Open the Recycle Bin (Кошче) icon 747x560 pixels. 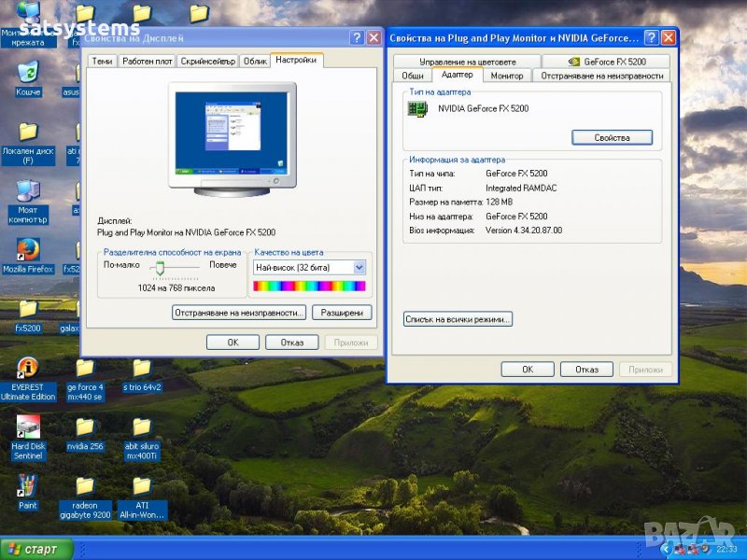point(28,73)
